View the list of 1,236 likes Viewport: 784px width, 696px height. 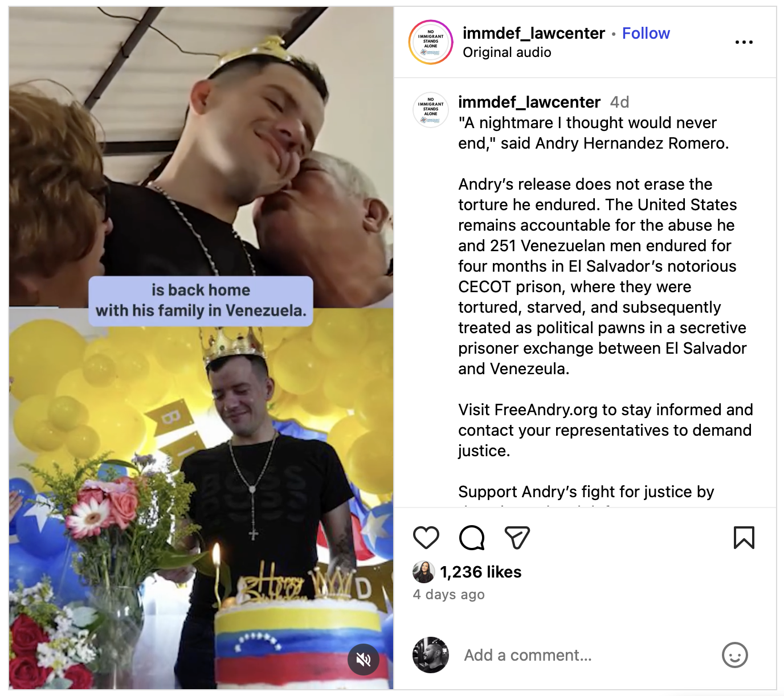pos(480,572)
